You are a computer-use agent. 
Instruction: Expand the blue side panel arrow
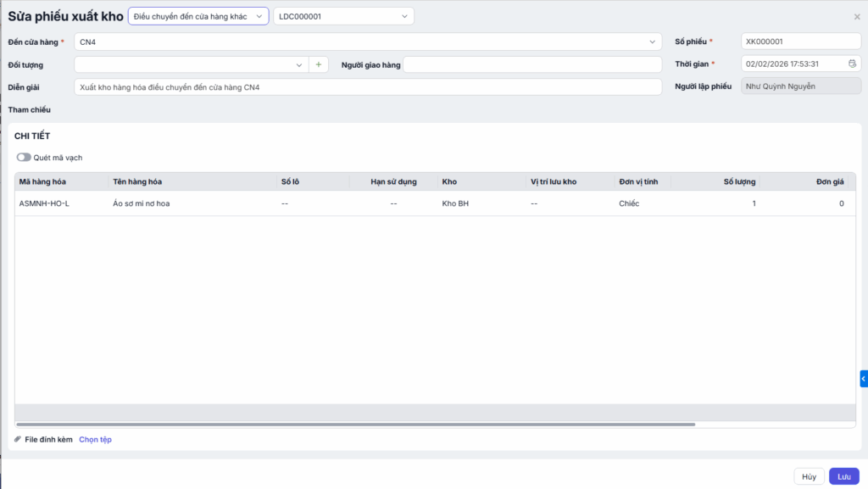point(864,378)
